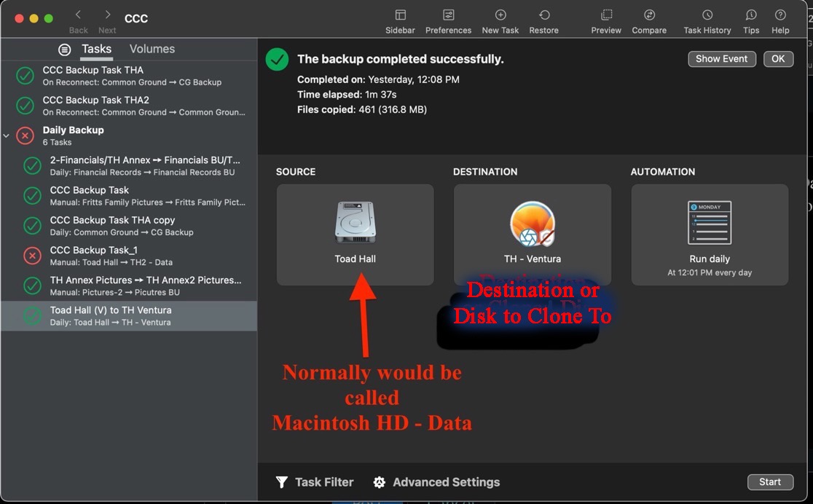Click the AUTOMATION section header
813x504 pixels.
pyautogui.click(x=663, y=172)
